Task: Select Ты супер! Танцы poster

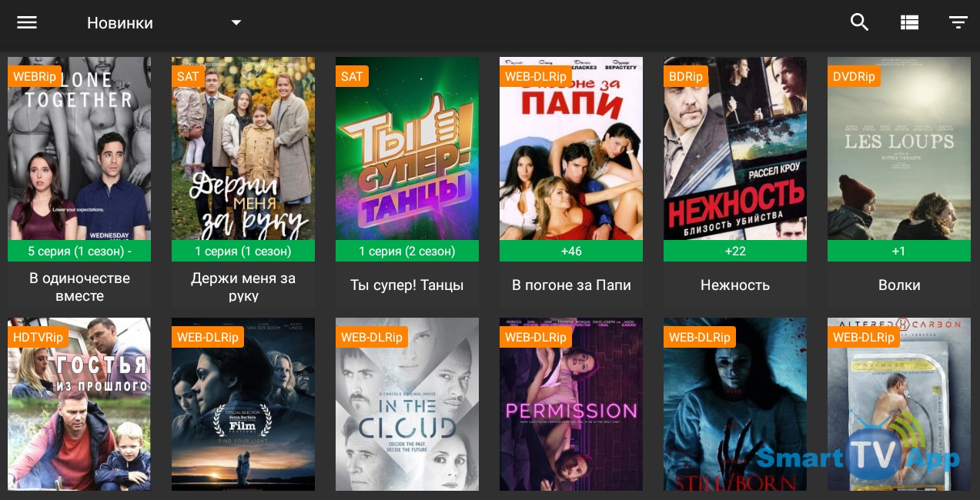Action: (x=407, y=148)
